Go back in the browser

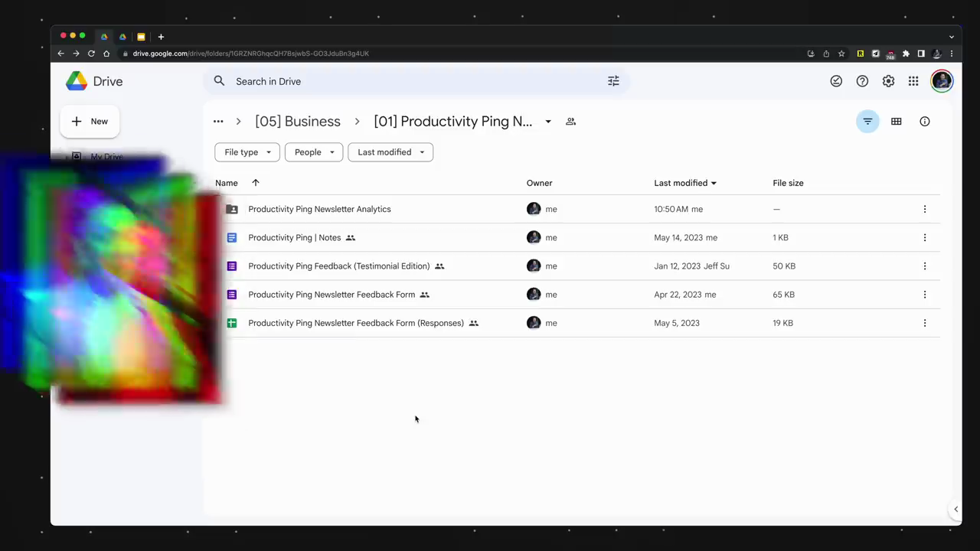60,54
